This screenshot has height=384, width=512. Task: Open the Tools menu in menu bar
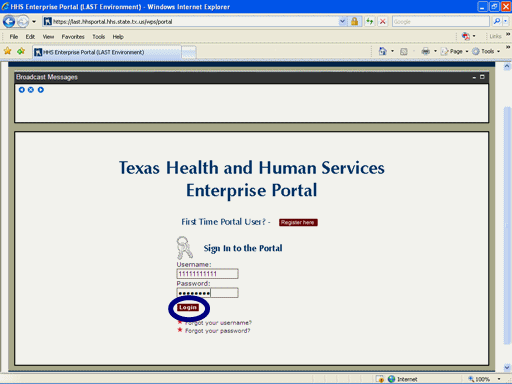click(x=99, y=37)
